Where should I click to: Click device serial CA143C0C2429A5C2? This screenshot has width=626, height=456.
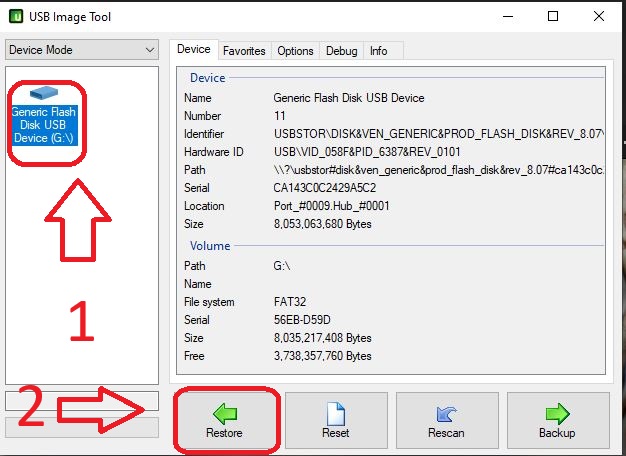[325, 188]
